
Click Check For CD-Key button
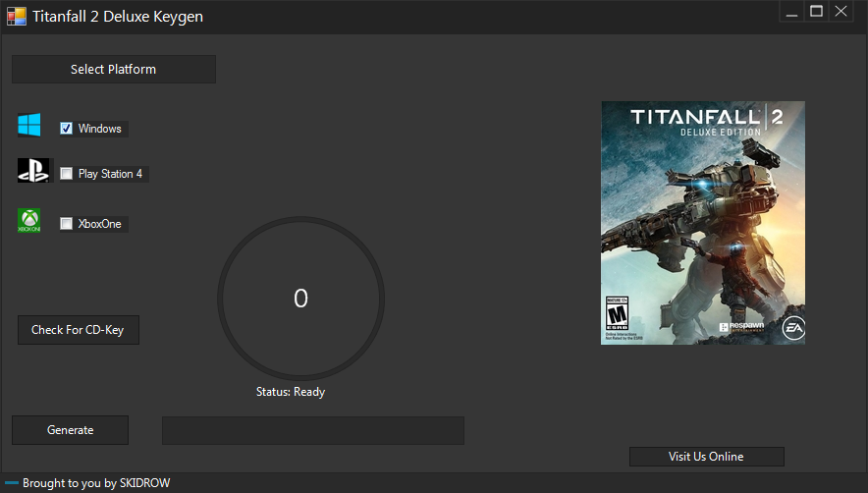click(x=78, y=330)
